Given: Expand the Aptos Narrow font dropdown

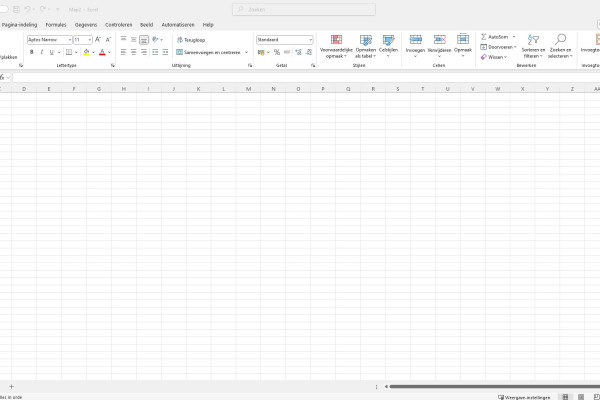Looking at the screenshot, I should coord(69,40).
